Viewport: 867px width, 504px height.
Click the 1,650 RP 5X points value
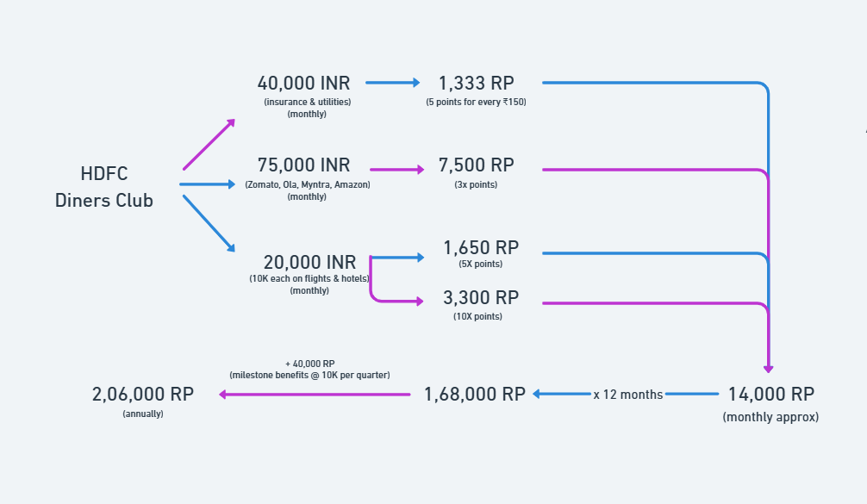click(481, 248)
